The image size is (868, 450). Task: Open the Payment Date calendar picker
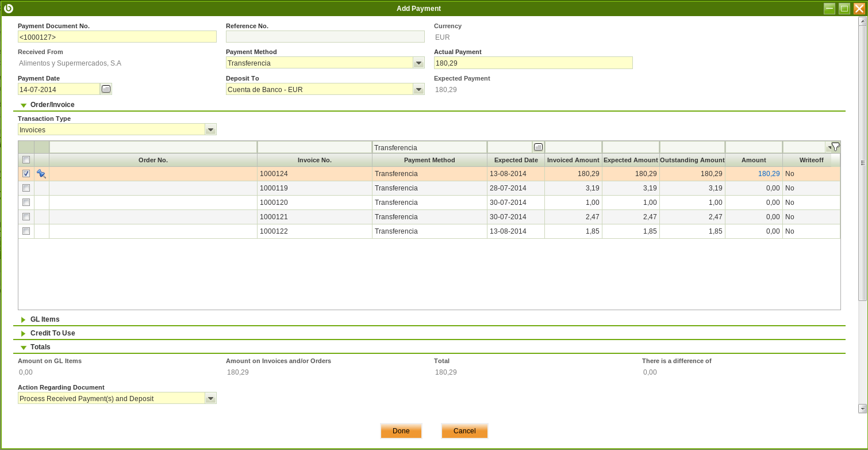tap(106, 89)
